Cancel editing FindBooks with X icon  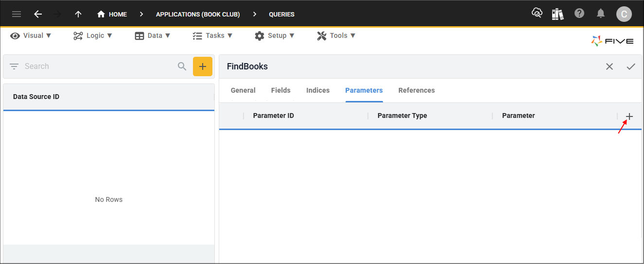(609, 66)
